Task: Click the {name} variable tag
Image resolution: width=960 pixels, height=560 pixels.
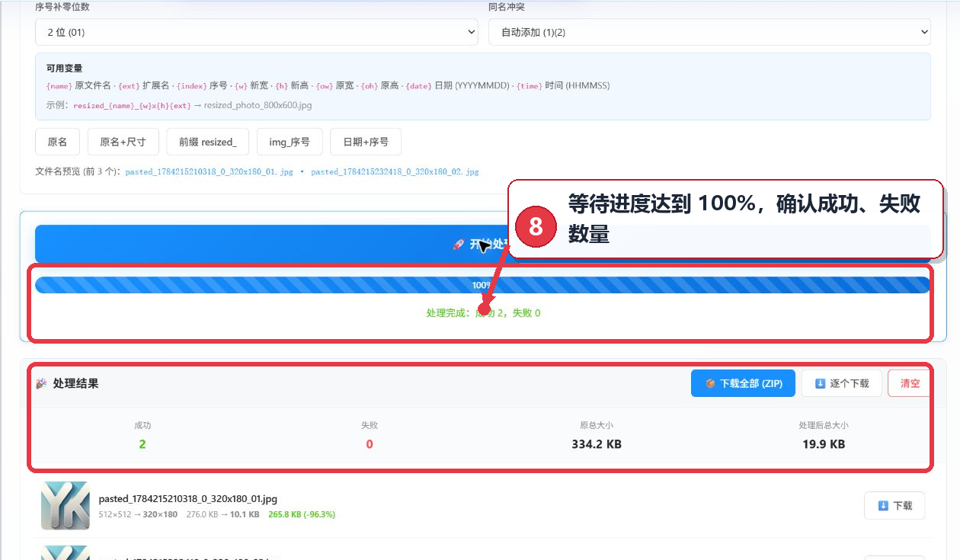Action: pyautogui.click(x=59, y=85)
